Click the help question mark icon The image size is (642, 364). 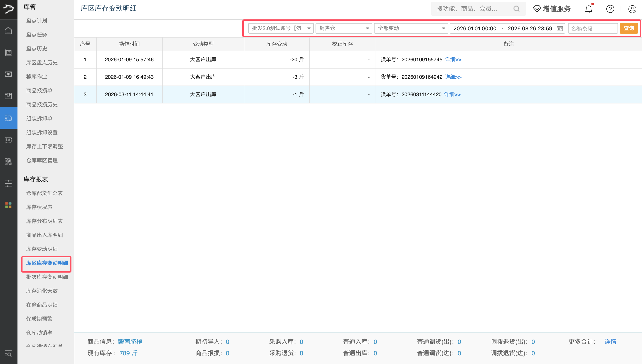610,9
